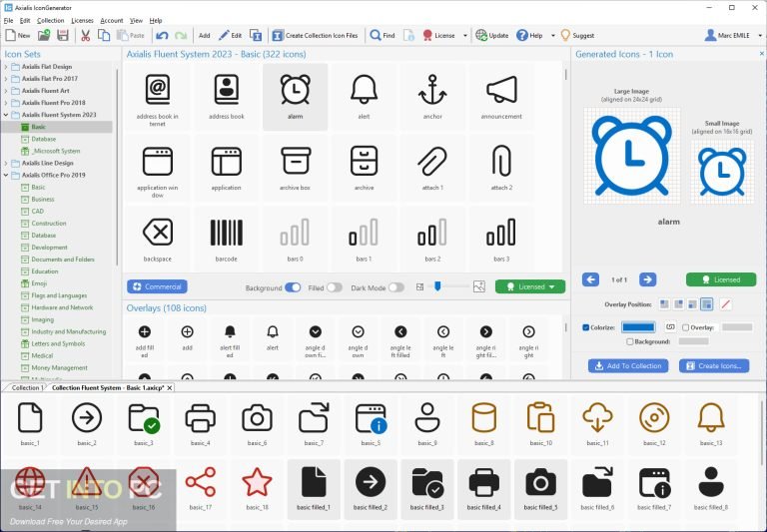This screenshot has height=532, width=767.
Task: Select the address book icon
Action: pyautogui.click(x=226, y=97)
